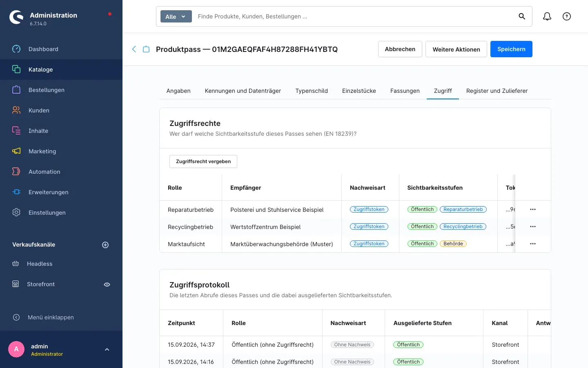Viewport: 588px width, 368px height.
Task: Open the Fassungen tab
Action: [405, 91]
